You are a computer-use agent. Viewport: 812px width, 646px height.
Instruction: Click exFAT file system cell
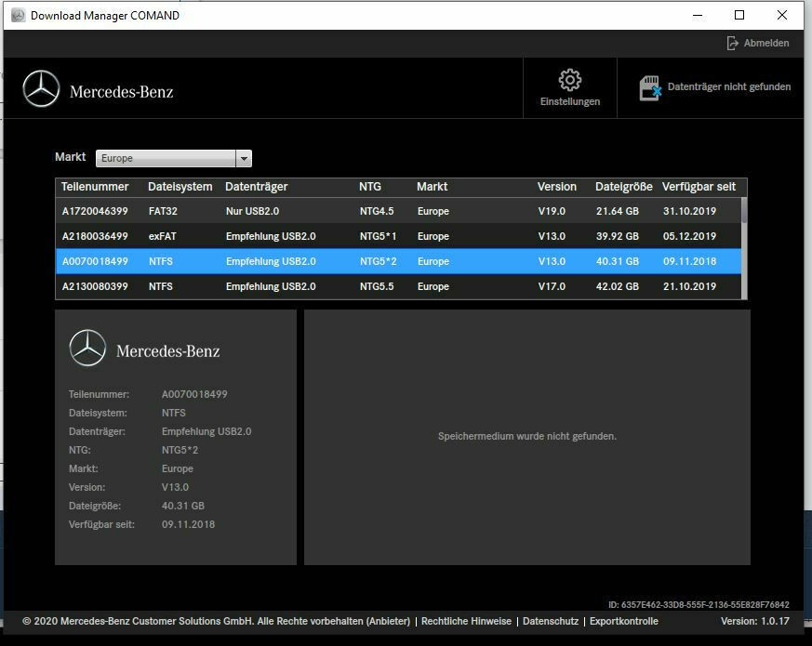(162, 236)
